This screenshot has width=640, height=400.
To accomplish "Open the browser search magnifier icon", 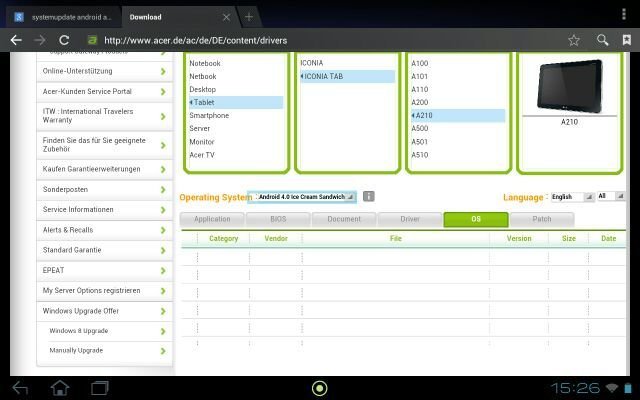I will tap(602, 40).
